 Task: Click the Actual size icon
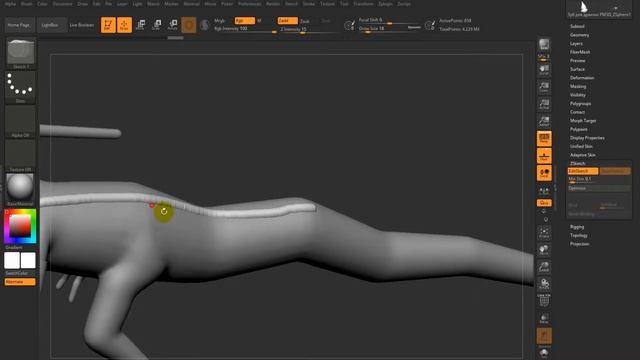tap(544, 104)
